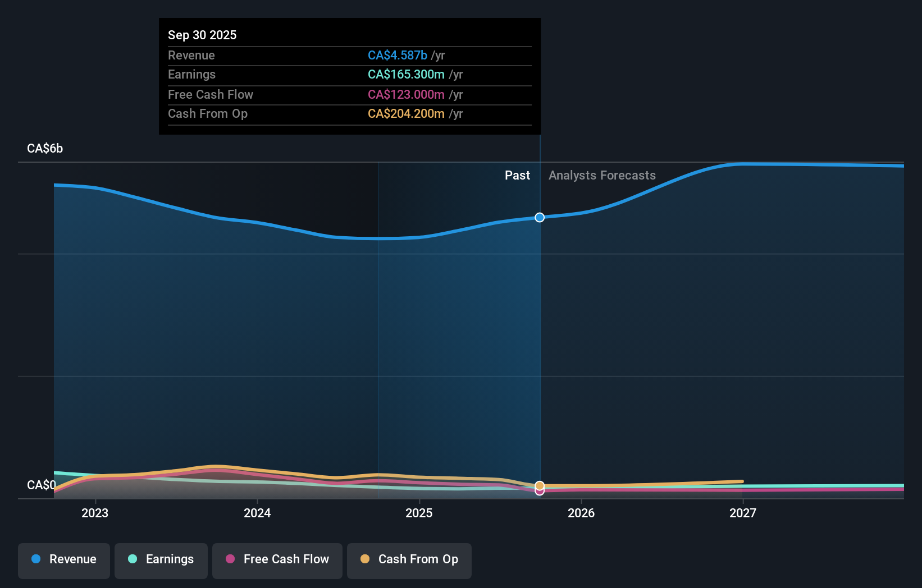This screenshot has width=922, height=588.
Task: Toggle the Earnings legend button
Action: pyautogui.click(x=161, y=561)
